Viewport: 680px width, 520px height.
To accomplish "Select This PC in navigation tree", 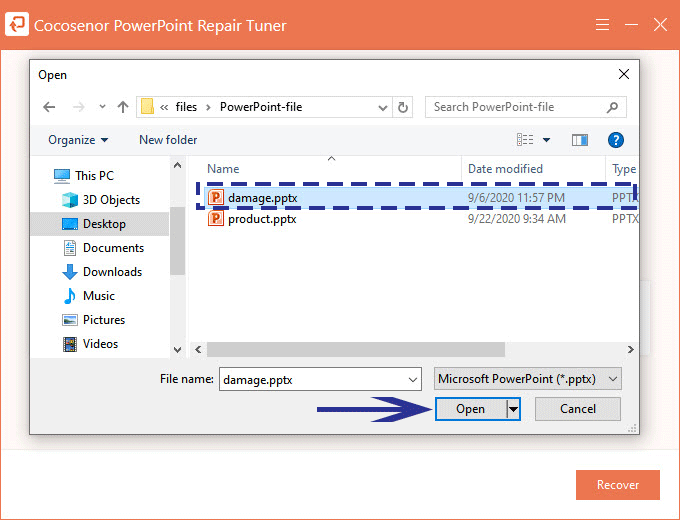I will tap(94, 176).
